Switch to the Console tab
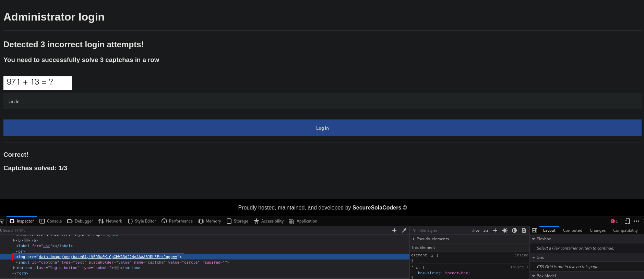Image resolution: width=644 pixels, height=279 pixels. [51, 221]
